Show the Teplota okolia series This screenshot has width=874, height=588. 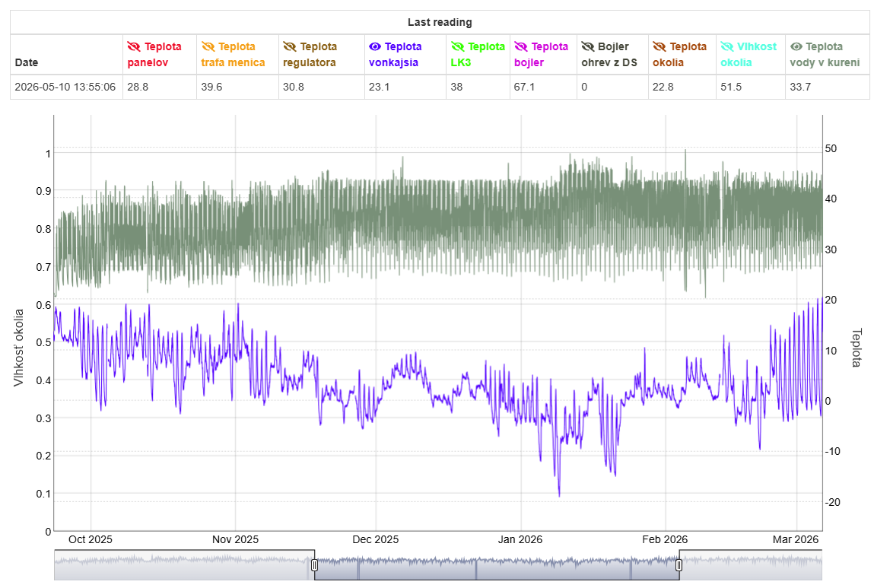[659, 47]
